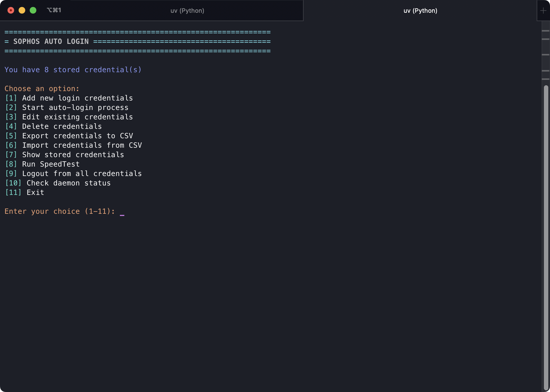Select the right uv (Python) tab
Screen dimensions: 550x392
(420, 11)
